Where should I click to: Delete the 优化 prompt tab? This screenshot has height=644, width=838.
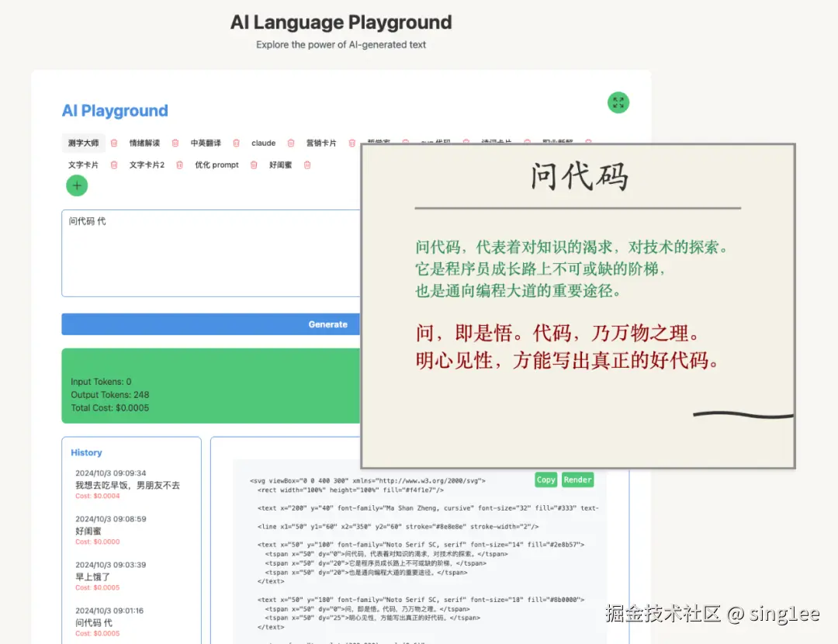(254, 165)
